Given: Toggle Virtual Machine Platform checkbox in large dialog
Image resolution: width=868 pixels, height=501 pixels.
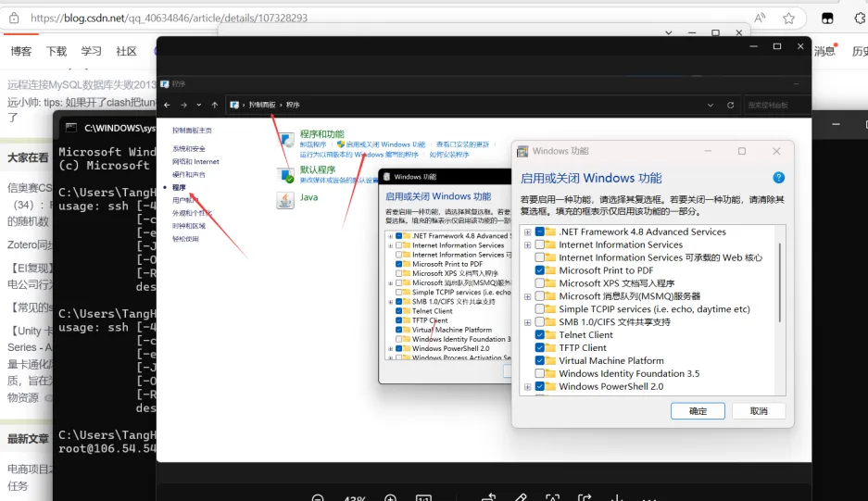Looking at the screenshot, I should [x=540, y=360].
